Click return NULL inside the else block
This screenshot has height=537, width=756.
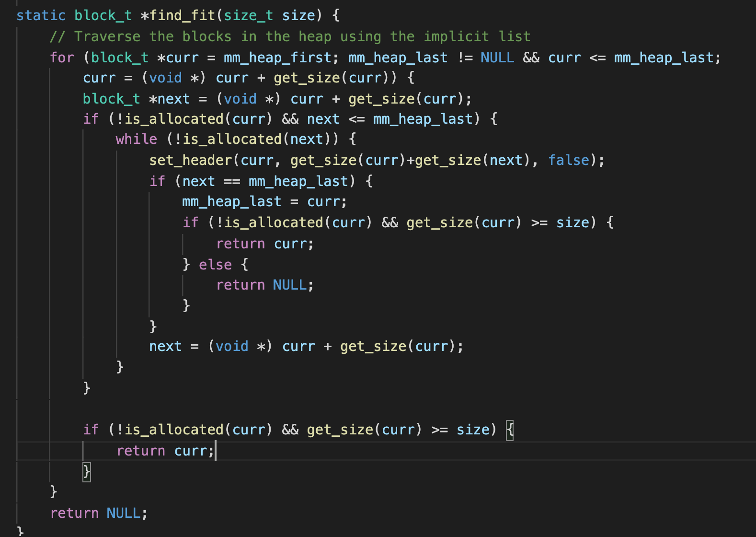click(x=264, y=285)
